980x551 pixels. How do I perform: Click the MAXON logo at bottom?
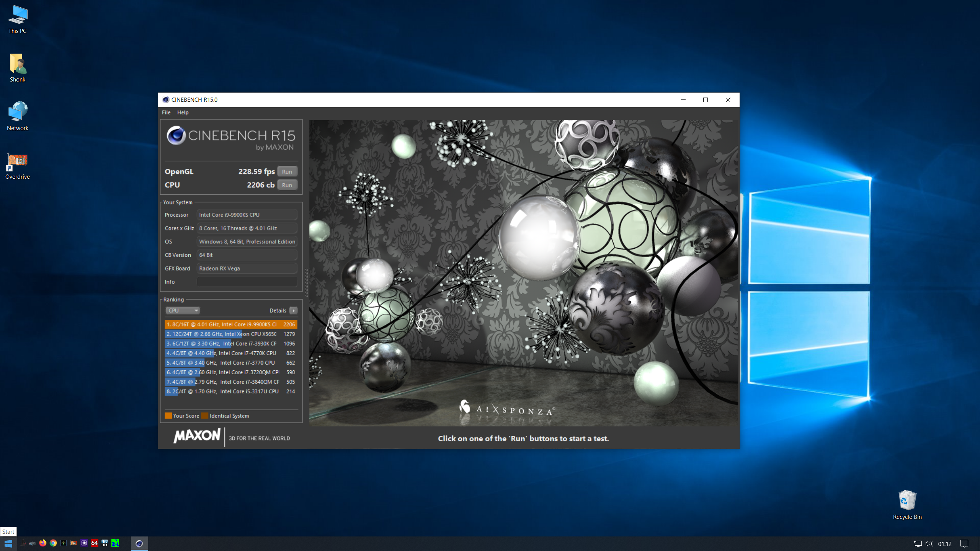pyautogui.click(x=197, y=436)
